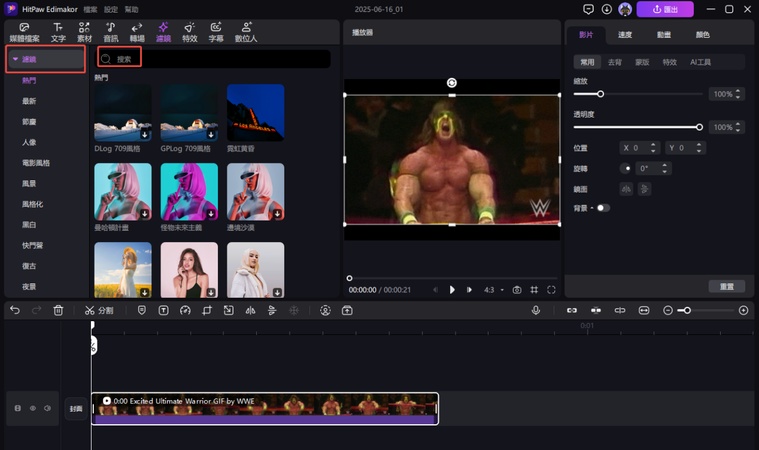Select the 復古 filter category

tap(29, 266)
